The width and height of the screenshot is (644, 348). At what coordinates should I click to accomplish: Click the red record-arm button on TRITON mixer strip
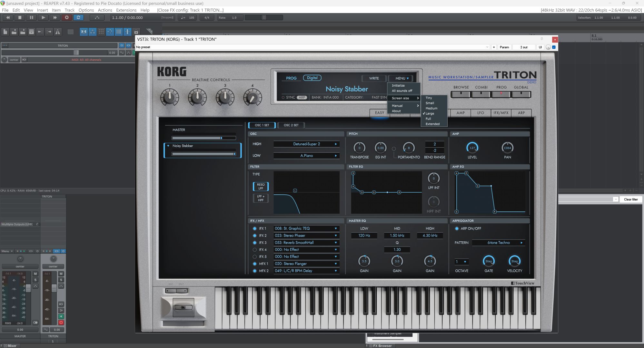coord(61,323)
